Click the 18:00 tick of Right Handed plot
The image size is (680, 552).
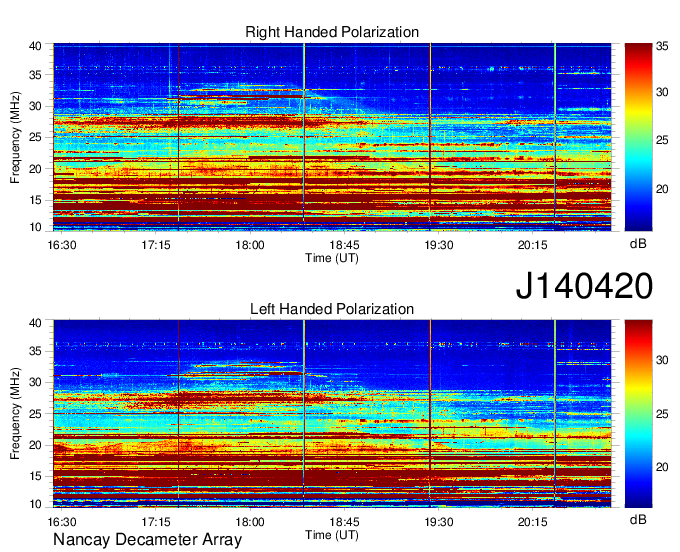click(x=250, y=245)
